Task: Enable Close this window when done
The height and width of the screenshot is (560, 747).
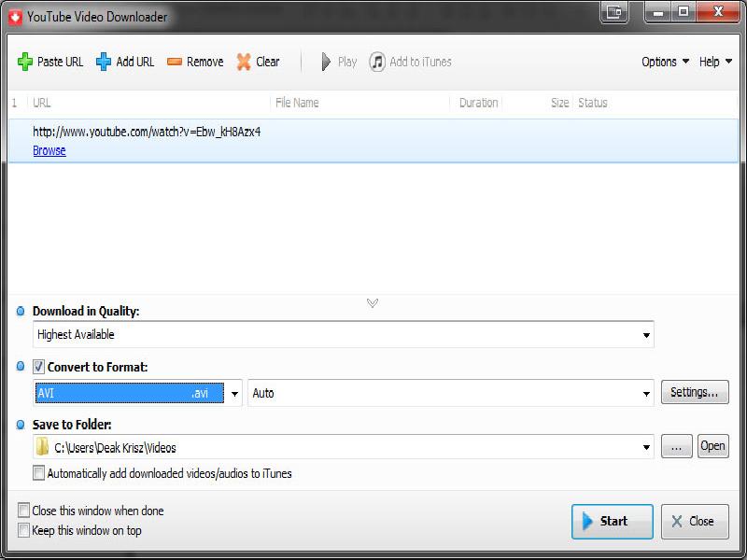Action: click(x=23, y=510)
